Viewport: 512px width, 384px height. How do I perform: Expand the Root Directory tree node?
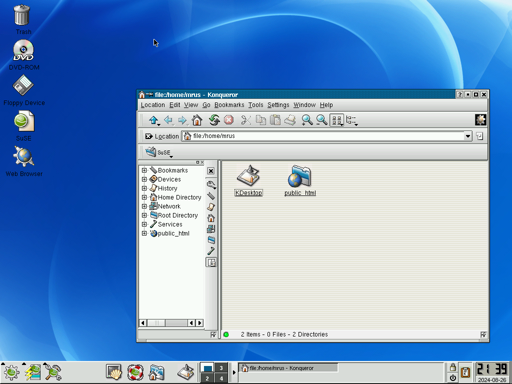coord(144,215)
